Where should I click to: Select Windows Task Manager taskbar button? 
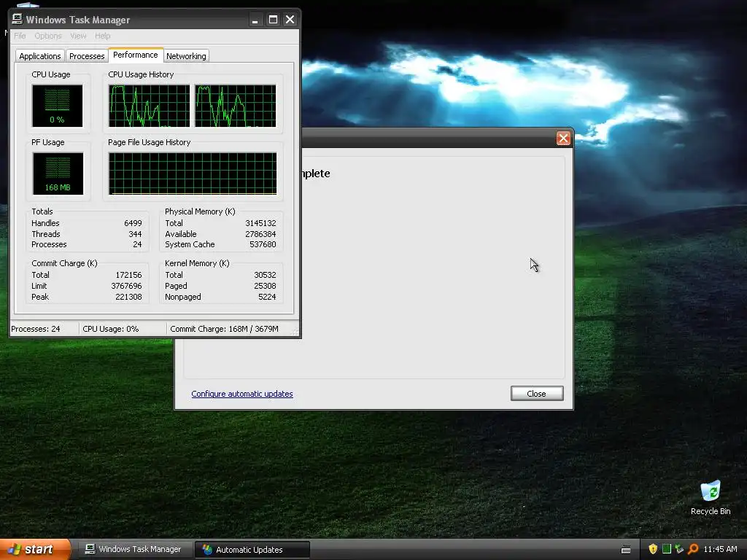click(x=133, y=550)
